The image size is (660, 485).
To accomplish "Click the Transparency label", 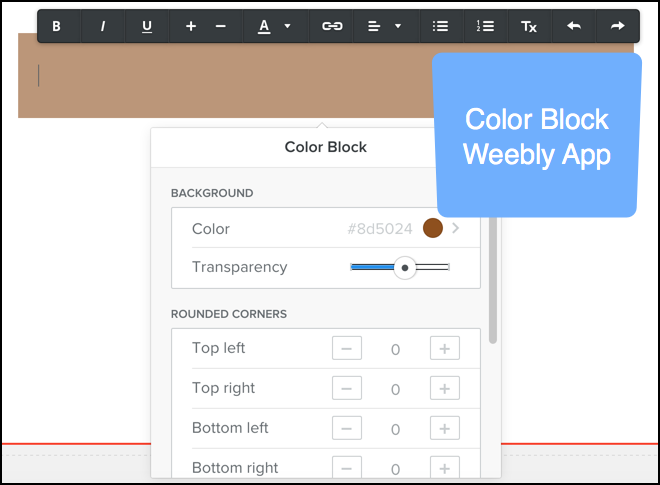I will tap(240, 267).
